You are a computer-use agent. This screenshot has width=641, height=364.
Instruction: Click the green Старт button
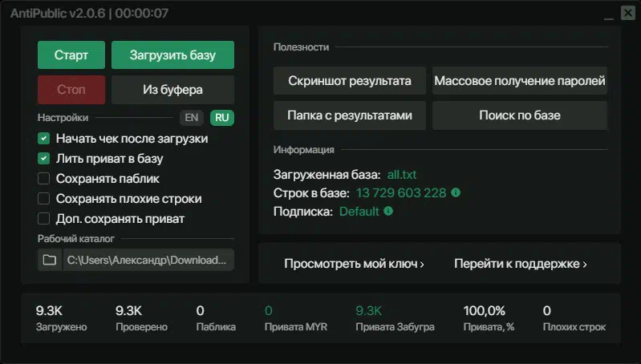(71, 55)
